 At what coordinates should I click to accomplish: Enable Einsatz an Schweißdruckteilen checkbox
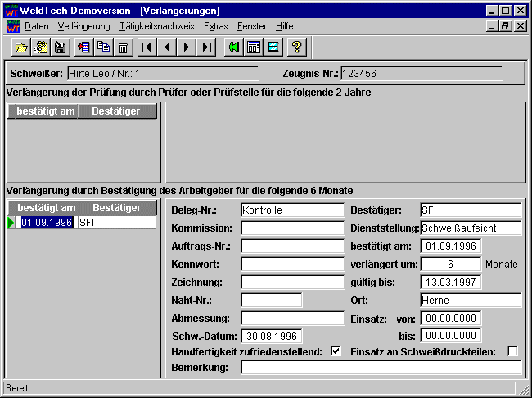[513, 351]
